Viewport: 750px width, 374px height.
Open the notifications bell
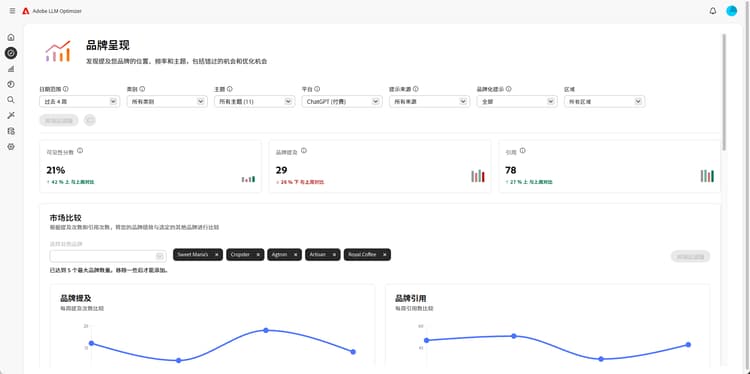click(713, 11)
